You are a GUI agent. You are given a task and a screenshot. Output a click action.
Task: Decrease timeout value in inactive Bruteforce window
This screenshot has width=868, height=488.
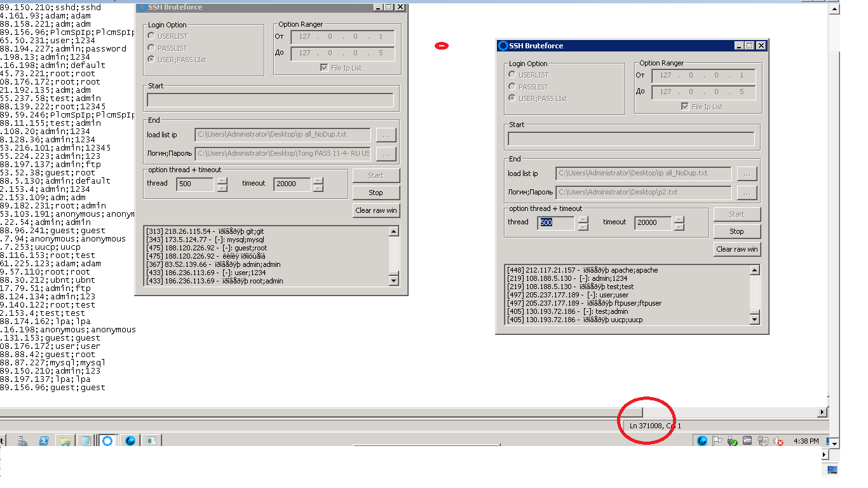pos(318,188)
